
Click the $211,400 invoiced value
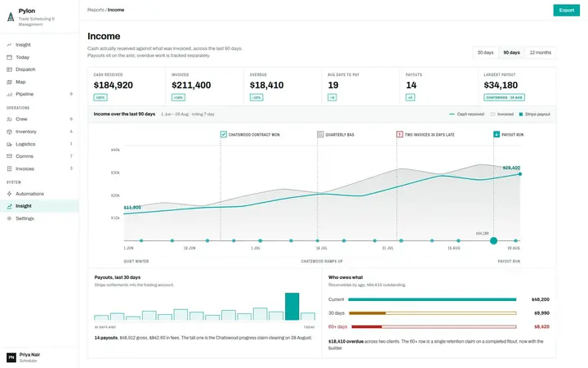pyautogui.click(x=191, y=85)
